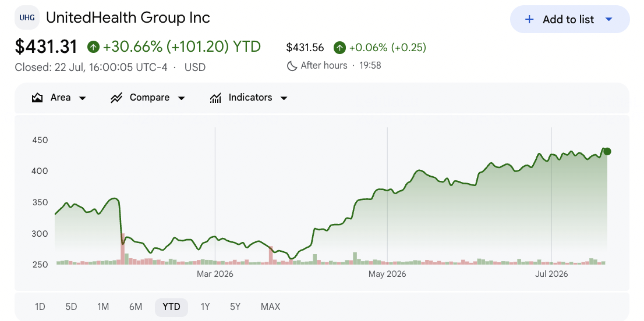Open the Area chart style dropdown
This screenshot has width=644, height=321.
[x=82, y=98]
